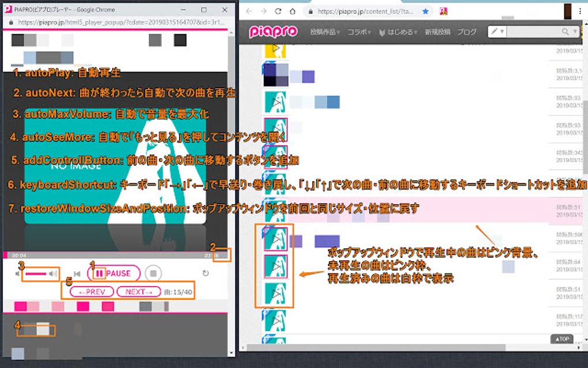The height and width of the screenshot is (368, 588).
Task: Mute audio with the left speaker toggle
Action: pyautogui.click(x=18, y=272)
